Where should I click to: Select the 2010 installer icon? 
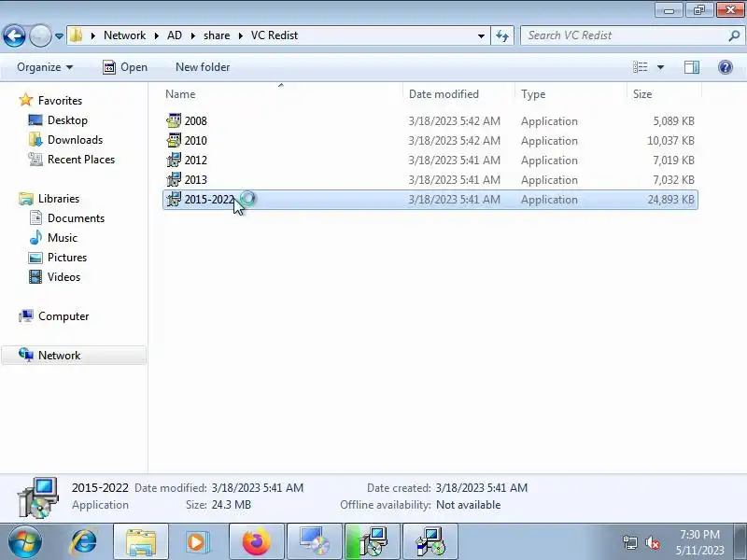174,140
